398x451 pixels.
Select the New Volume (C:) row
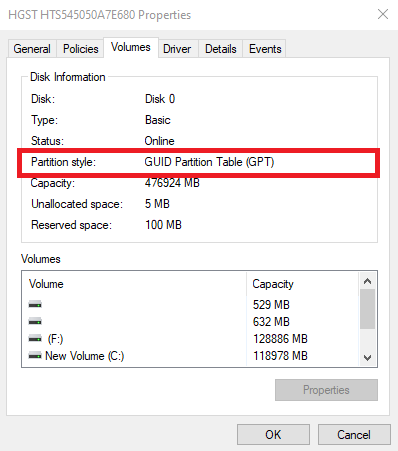click(190, 356)
